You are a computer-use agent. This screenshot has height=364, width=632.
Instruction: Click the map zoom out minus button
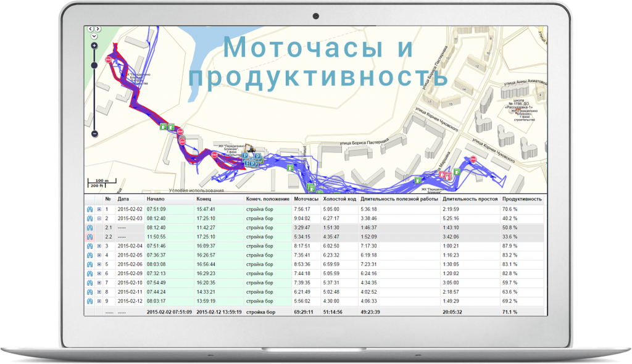[x=94, y=133]
